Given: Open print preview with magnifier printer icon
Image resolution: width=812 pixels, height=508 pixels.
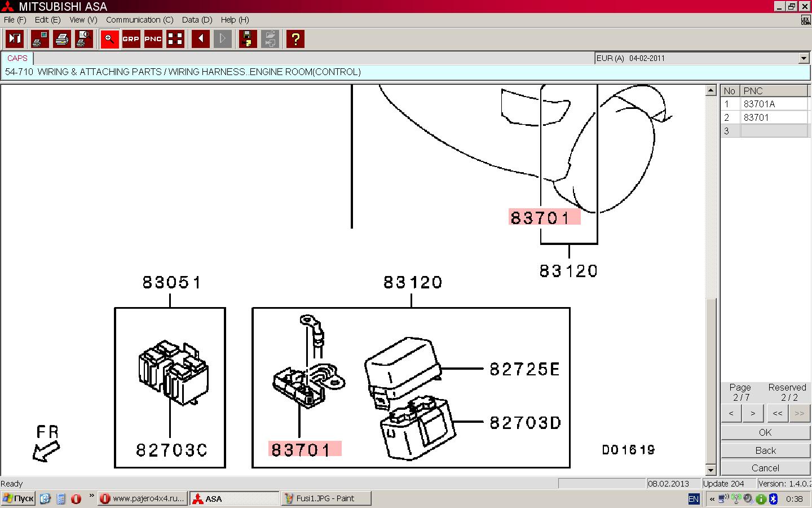Looking at the screenshot, I should [83, 39].
